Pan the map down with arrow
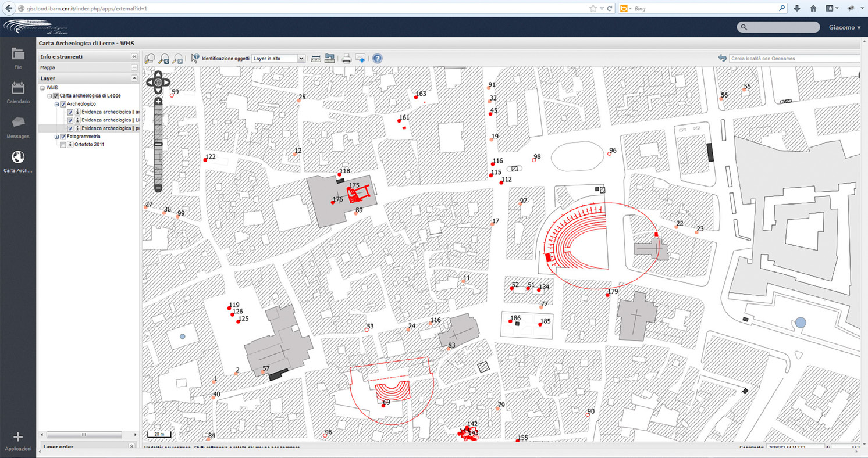 click(158, 91)
